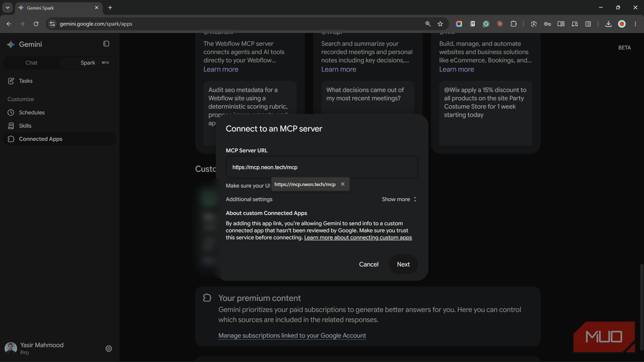Screen dimensions: 644x362
Task: Dismiss the autofill suggestion with the X
Action: pos(343,184)
